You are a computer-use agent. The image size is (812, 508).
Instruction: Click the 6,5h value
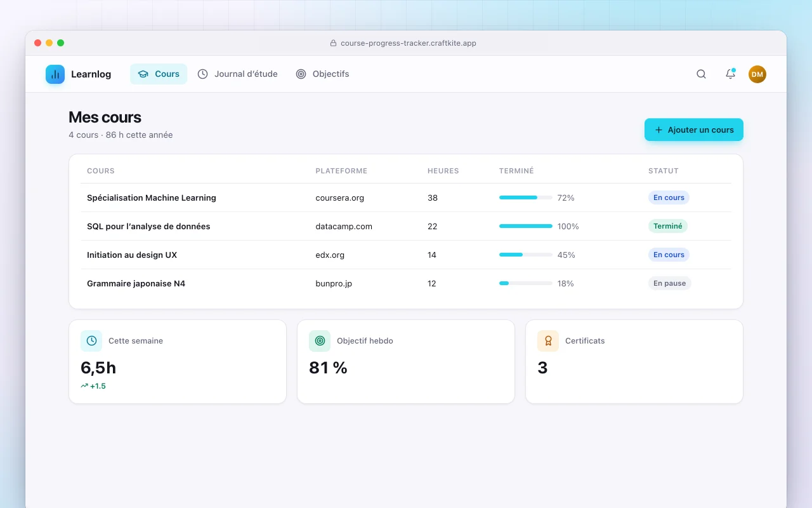[98, 368]
